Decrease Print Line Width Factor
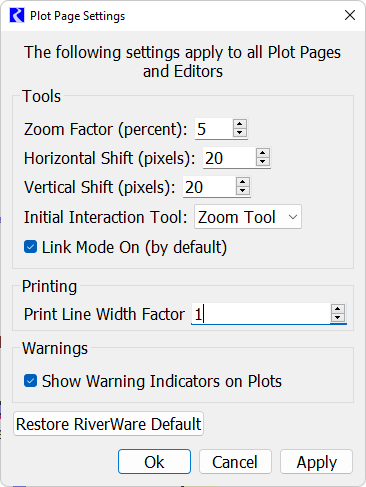Screen dimensions: 366x487 [338, 318]
